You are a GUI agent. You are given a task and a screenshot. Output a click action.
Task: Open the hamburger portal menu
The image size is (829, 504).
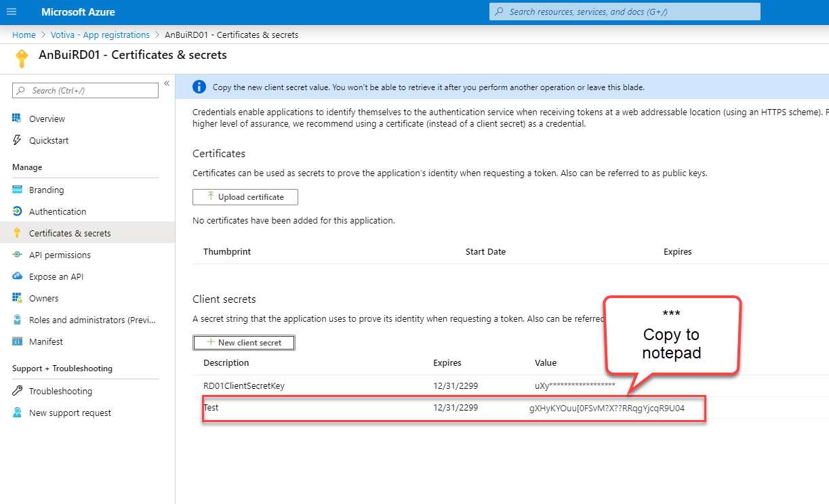click(x=12, y=12)
